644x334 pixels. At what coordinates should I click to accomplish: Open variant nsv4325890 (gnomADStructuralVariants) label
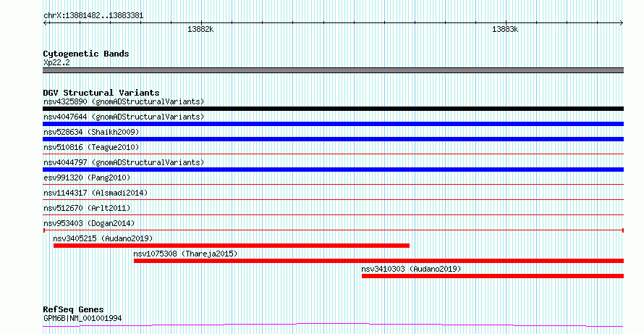pos(124,101)
